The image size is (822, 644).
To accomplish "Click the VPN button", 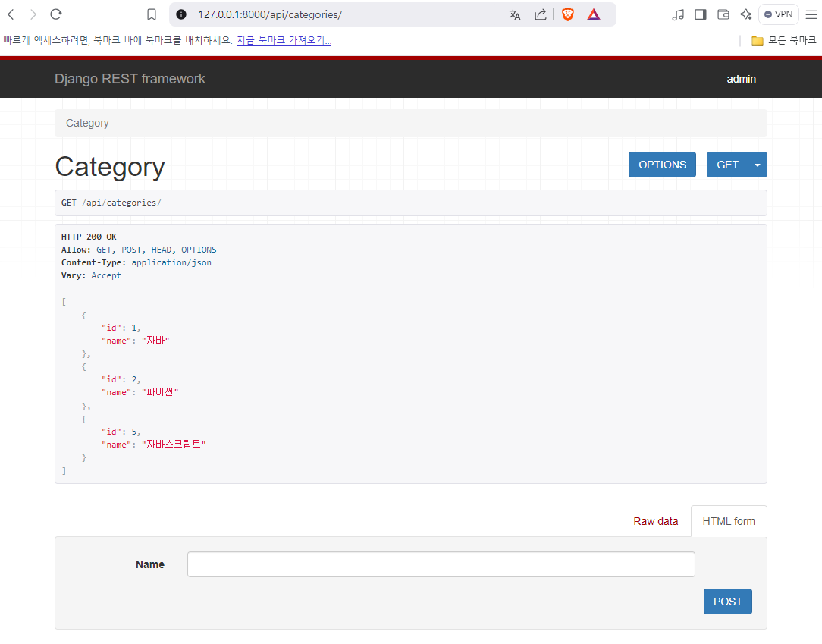I will [779, 14].
